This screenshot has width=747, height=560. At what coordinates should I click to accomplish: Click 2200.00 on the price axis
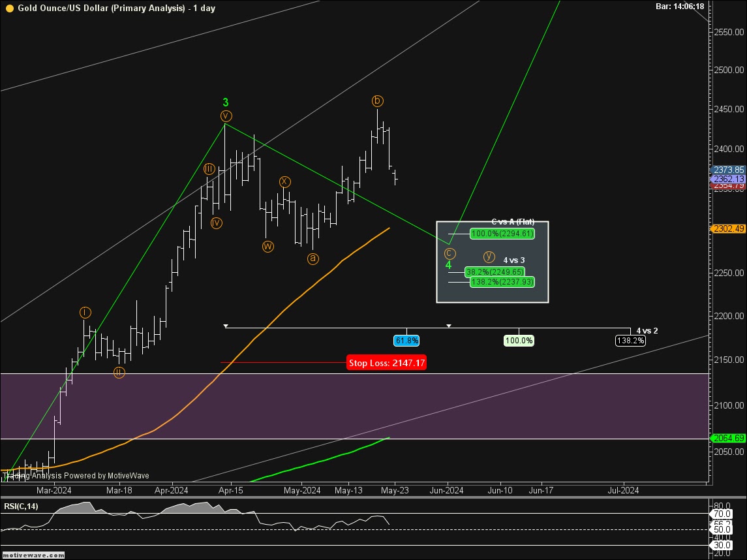point(729,315)
